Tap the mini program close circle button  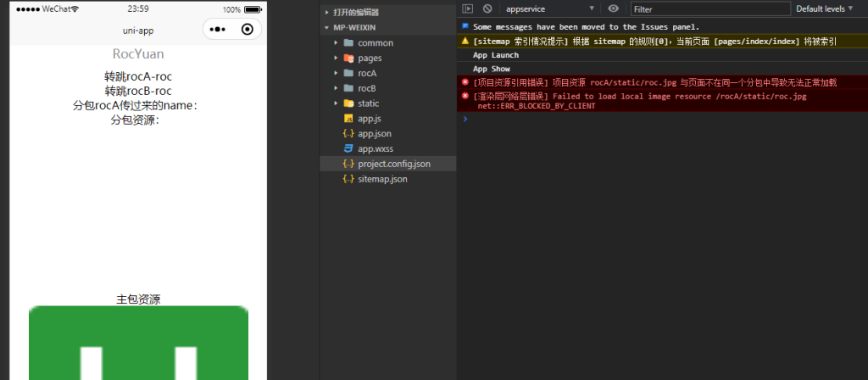pos(248,30)
